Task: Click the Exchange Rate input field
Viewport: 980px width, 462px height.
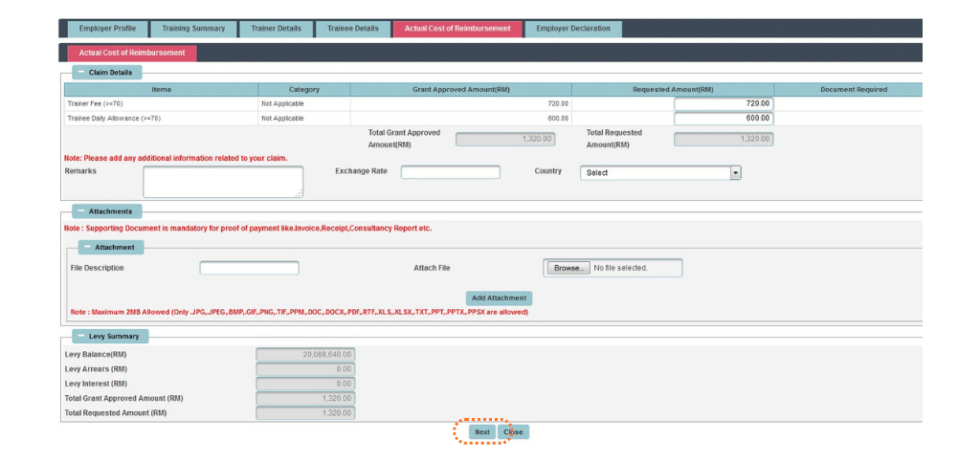Action: [x=451, y=172]
